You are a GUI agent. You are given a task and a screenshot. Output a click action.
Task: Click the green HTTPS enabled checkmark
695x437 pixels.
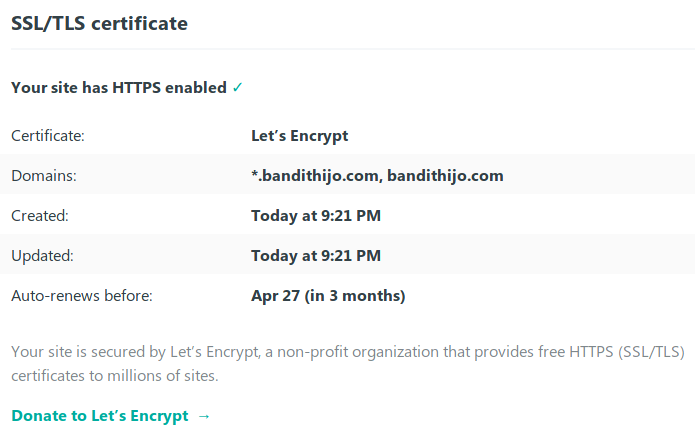[237, 88]
